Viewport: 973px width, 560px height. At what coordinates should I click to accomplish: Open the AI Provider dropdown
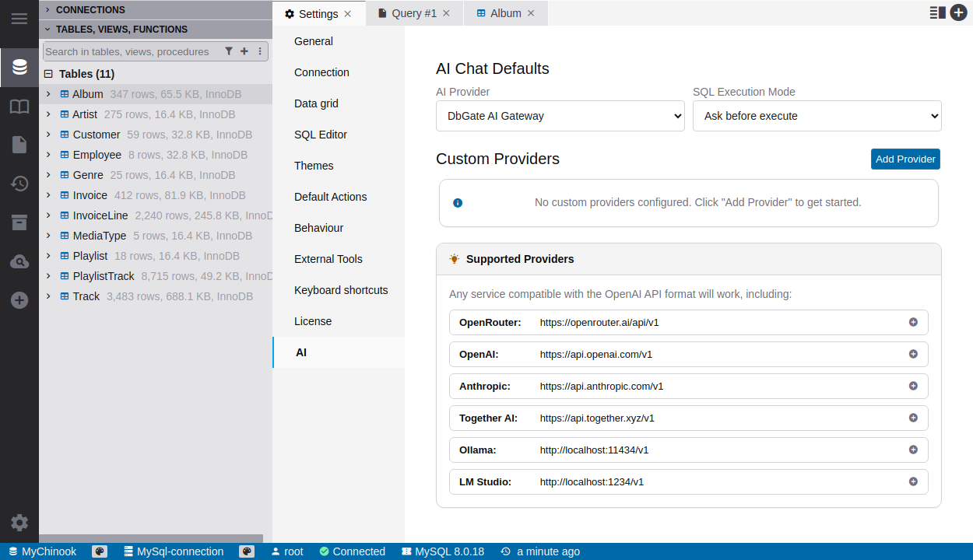coord(560,116)
